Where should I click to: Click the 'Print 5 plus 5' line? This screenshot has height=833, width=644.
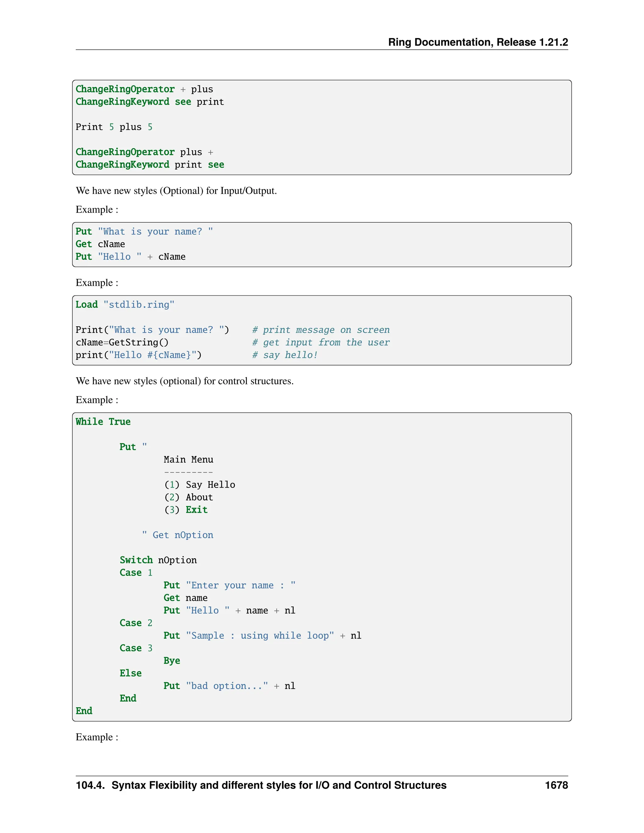point(114,127)
